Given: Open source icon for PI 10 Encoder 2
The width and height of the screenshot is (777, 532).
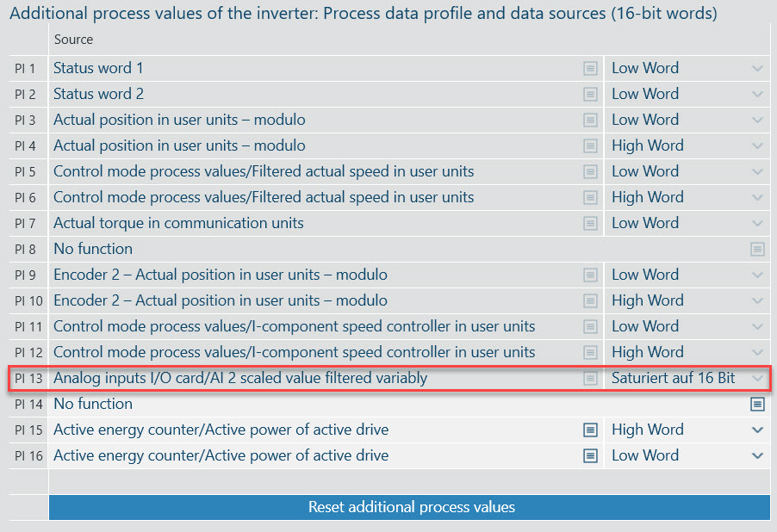Looking at the screenshot, I should (x=590, y=300).
